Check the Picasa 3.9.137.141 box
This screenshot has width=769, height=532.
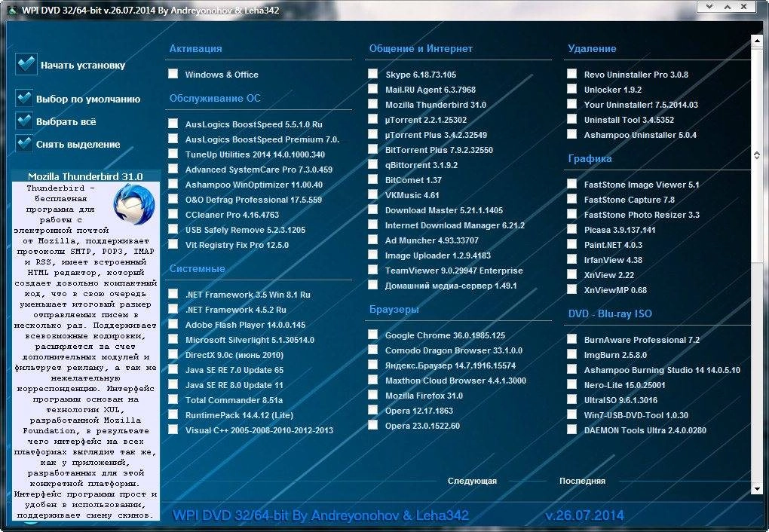pos(571,229)
